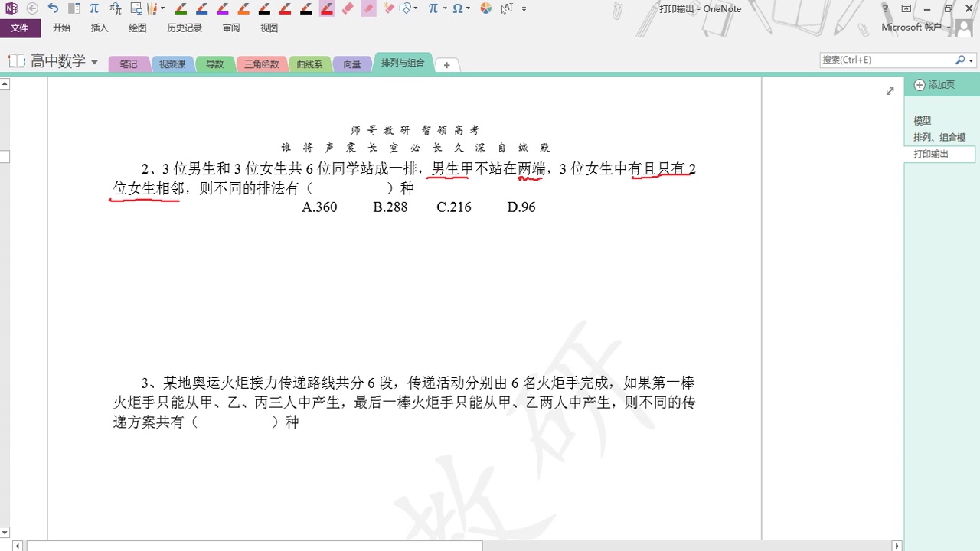Click the OneNote application logo

pos(11,8)
